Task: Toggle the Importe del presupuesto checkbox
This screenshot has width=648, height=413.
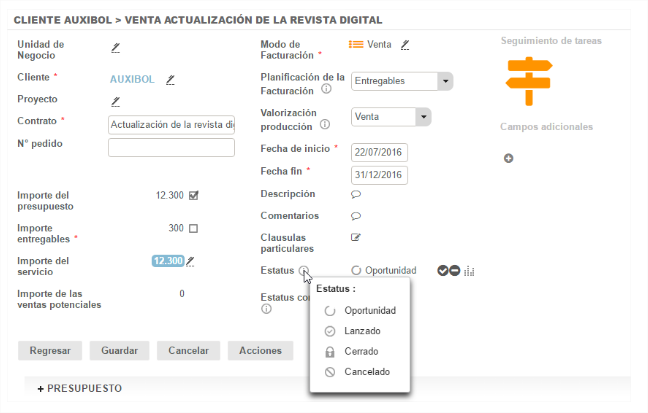Action: [x=194, y=195]
